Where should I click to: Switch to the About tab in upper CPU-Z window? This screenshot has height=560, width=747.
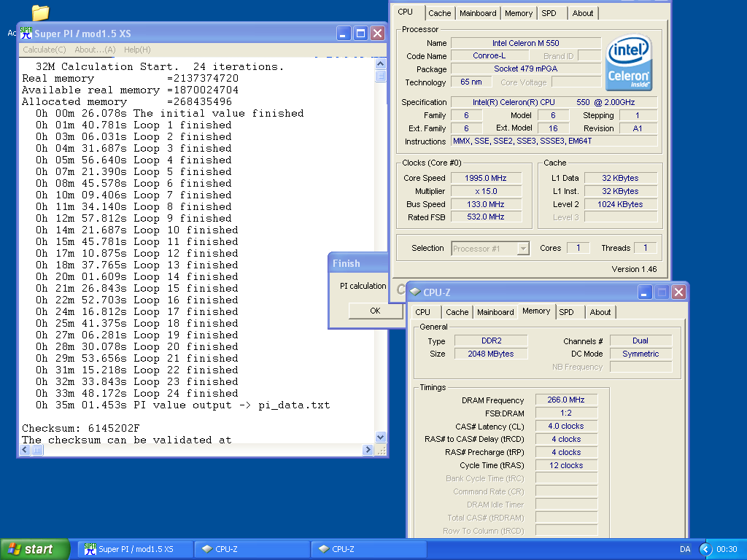pyautogui.click(x=583, y=13)
